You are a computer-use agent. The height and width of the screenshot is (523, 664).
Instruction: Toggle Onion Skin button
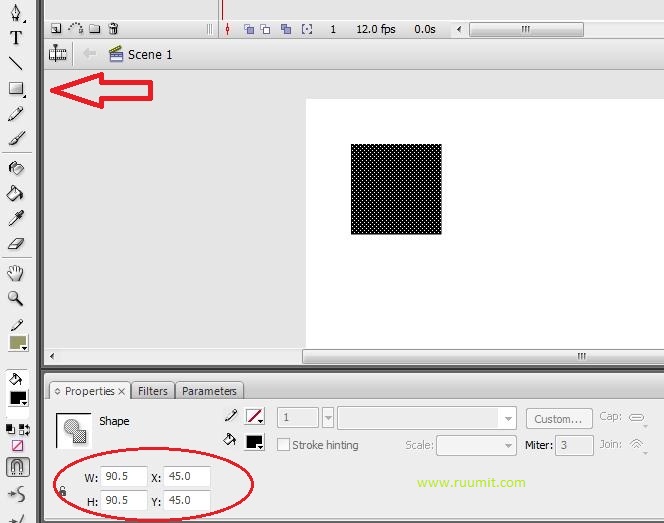[249, 29]
